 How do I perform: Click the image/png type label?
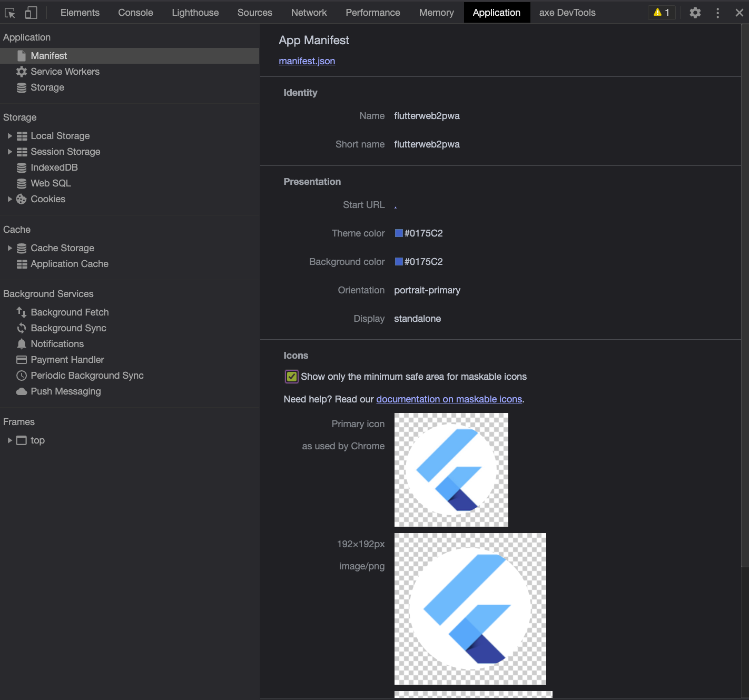click(362, 566)
